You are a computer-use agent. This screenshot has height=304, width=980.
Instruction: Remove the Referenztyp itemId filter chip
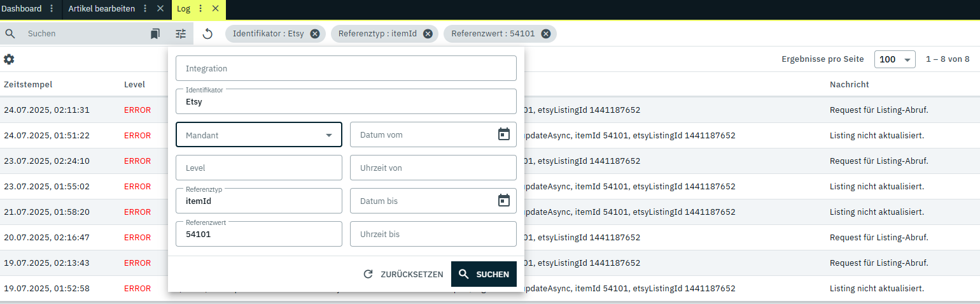tap(428, 34)
